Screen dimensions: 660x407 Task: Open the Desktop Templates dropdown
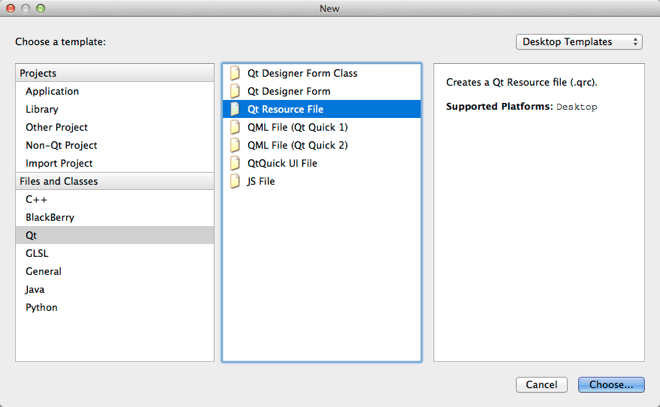580,42
